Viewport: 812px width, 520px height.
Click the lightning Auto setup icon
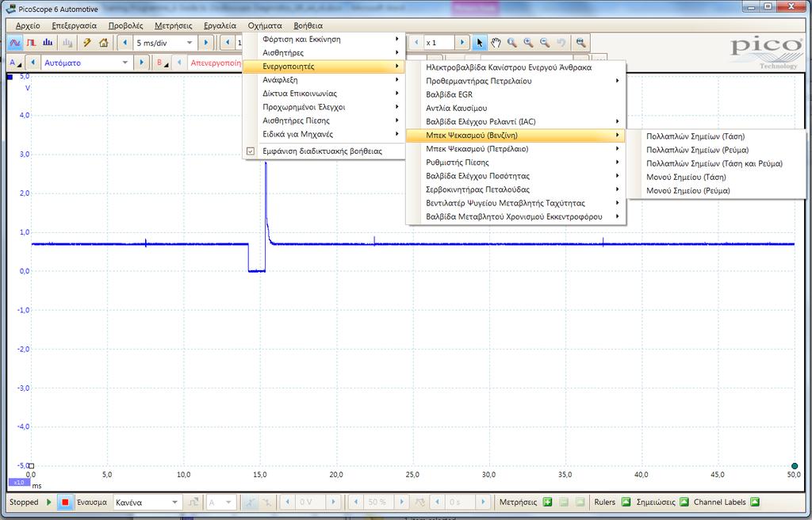coord(87,43)
